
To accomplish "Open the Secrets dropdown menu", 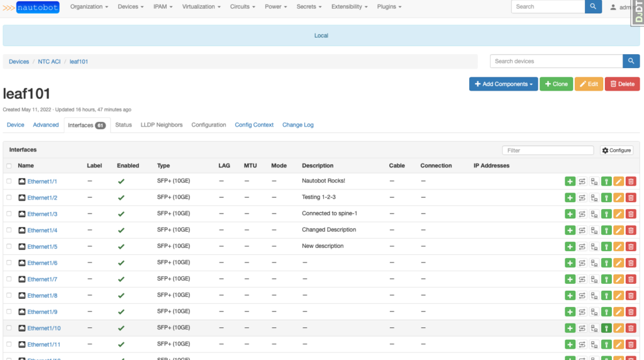I will tap(309, 6).
